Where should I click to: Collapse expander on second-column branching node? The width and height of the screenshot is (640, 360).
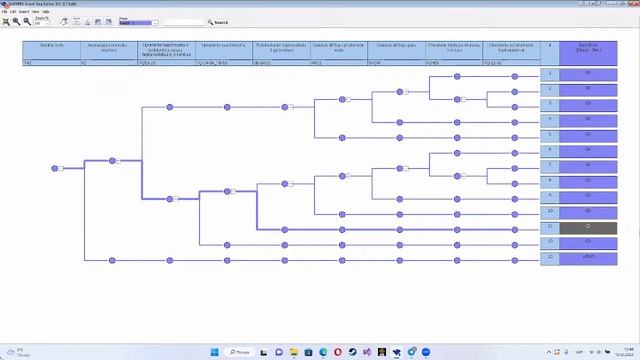[x=118, y=161]
